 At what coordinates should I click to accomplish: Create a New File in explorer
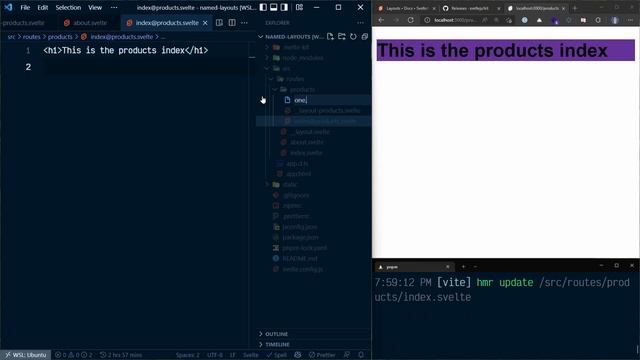pyautogui.click(x=330, y=37)
